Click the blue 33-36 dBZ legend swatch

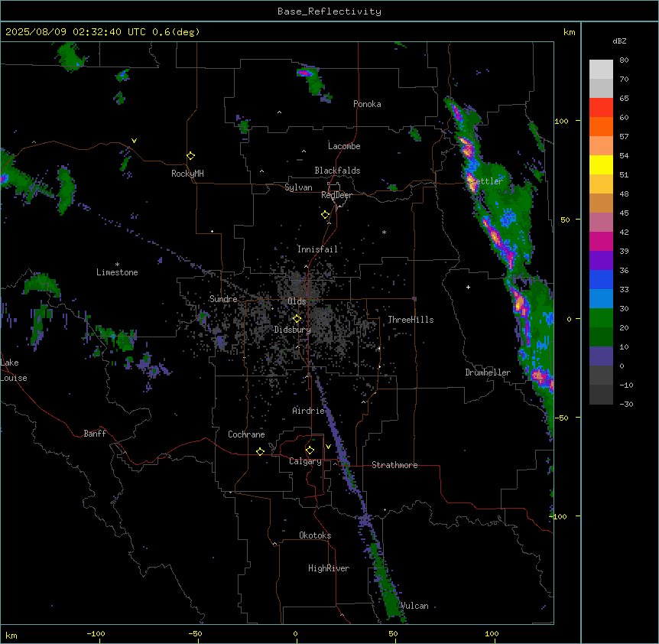tap(601, 279)
